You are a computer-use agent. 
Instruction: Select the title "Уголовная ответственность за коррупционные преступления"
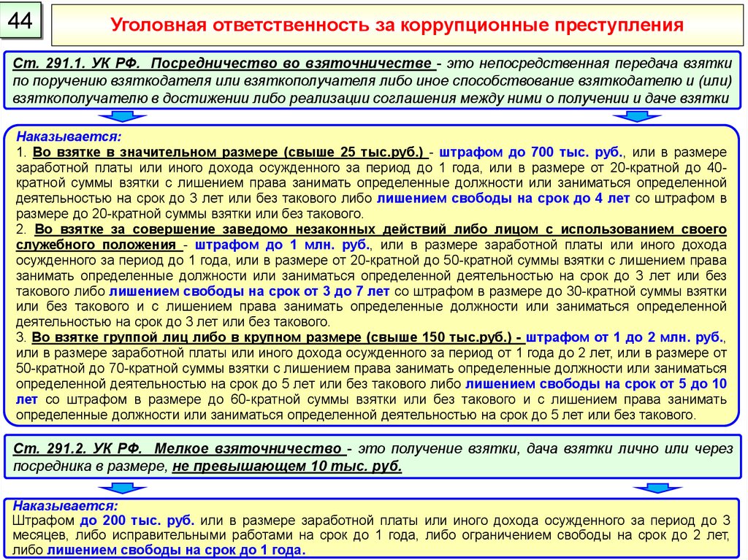coord(397,24)
